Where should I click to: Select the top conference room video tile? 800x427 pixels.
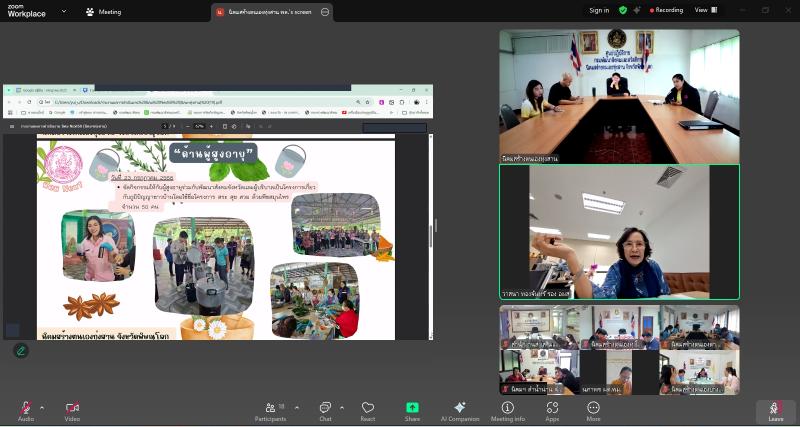pos(619,96)
